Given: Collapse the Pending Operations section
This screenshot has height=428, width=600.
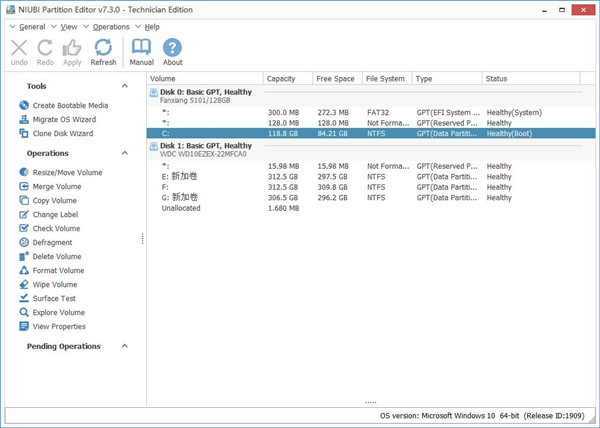Looking at the screenshot, I should [x=125, y=346].
